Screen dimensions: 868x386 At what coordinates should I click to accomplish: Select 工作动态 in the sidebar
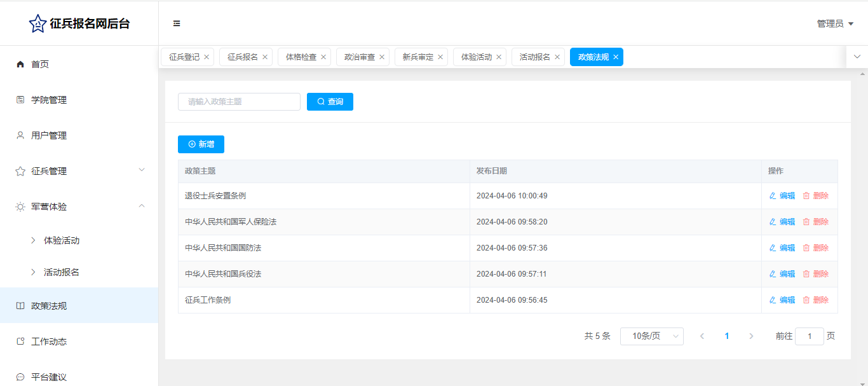click(49, 341)
